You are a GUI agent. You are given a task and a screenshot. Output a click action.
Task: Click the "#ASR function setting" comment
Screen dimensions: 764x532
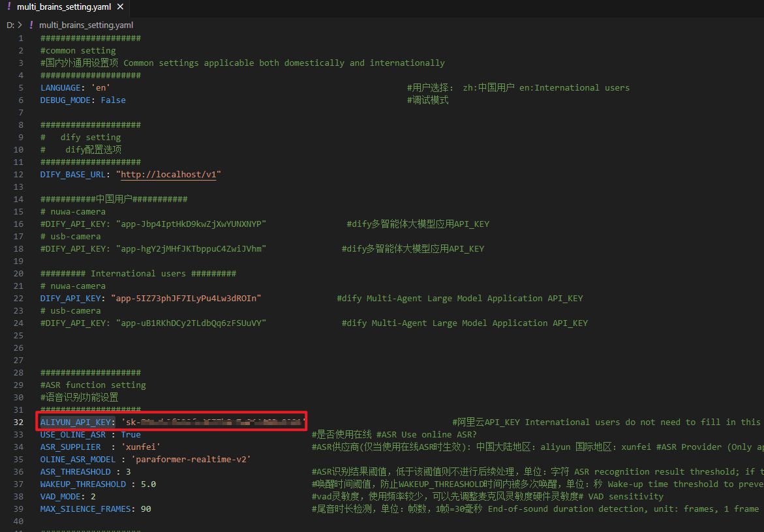[x=93, y=385]
